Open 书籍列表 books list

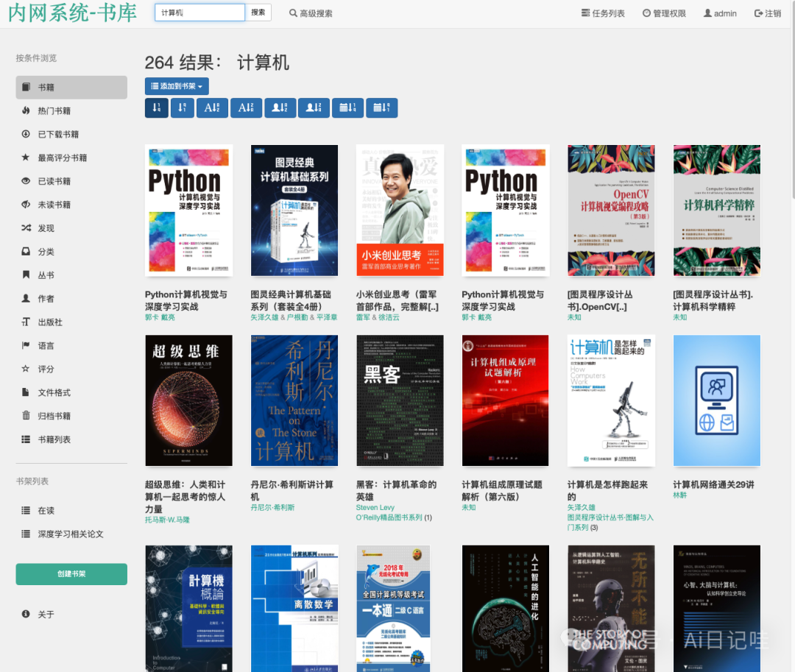coord(71,439)
